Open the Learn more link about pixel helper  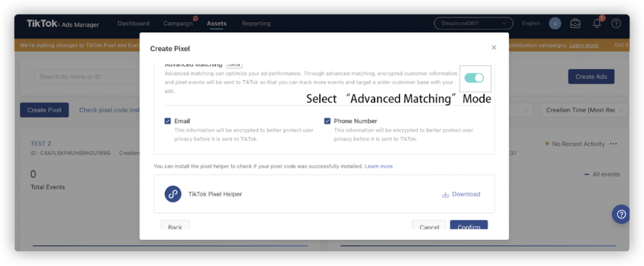point(379,166)
